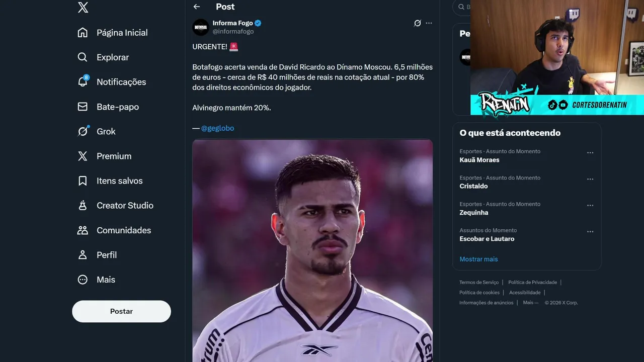The image size is (644, 362).
Task: Open the David Ricardo post photo
Action: [x=312, y=250]
